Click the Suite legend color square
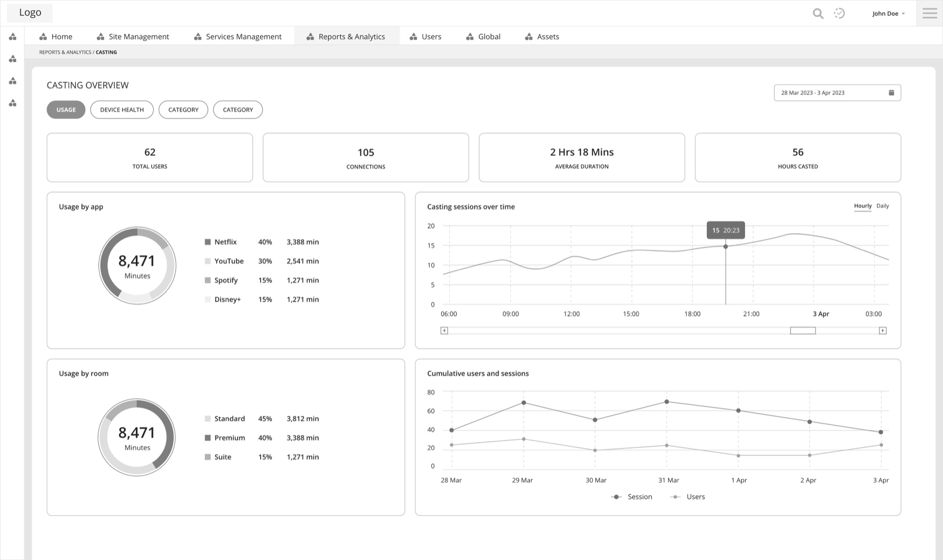 tap(207, 457)
